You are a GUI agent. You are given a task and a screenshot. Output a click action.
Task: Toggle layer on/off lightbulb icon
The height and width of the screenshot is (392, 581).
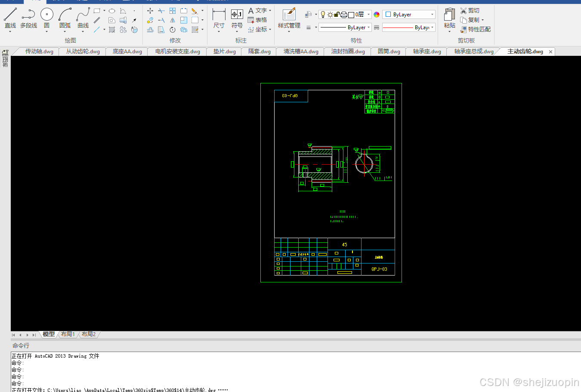click(323, 15)
